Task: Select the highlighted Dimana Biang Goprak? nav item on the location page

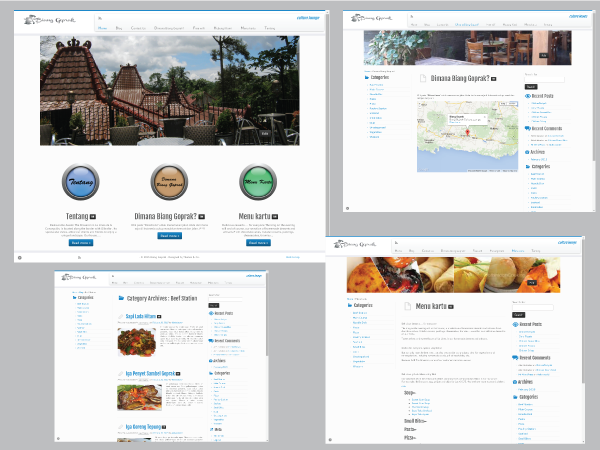Action: coord(467,24)
